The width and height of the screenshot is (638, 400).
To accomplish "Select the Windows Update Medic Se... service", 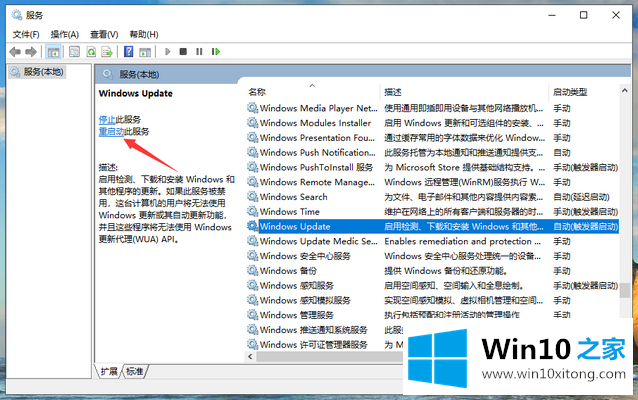I will coord(433,241).
